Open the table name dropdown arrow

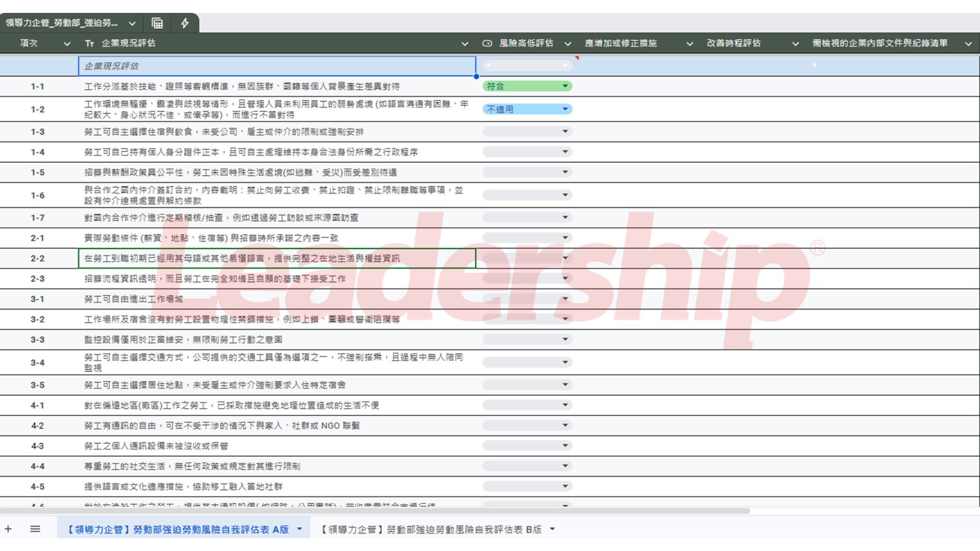pos(132,23)
